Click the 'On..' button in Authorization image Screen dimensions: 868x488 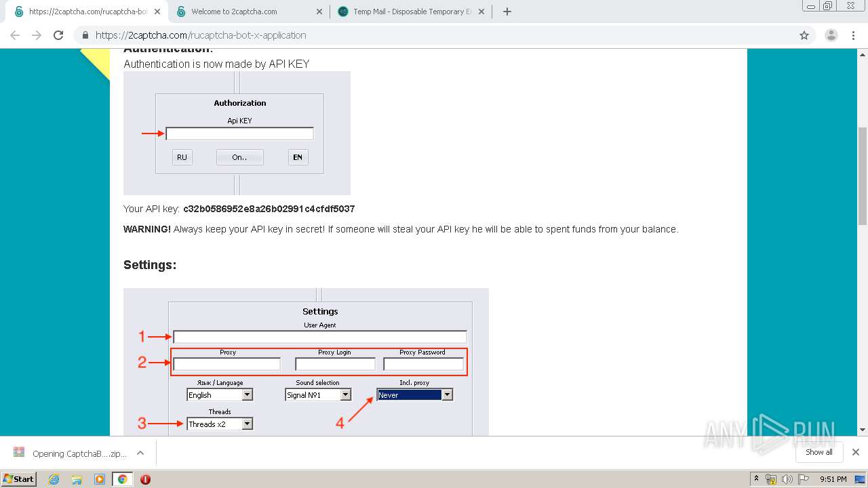(x=239, y=157)
